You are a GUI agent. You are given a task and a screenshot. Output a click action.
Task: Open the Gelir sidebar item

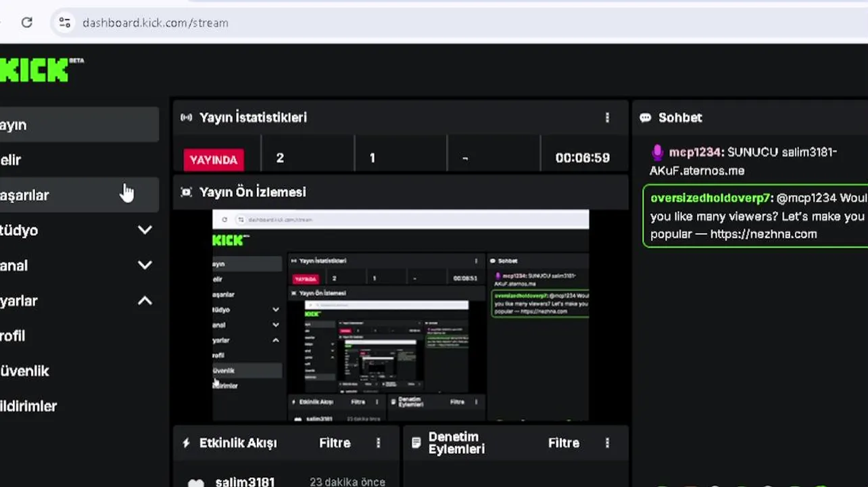coord(79,160)
